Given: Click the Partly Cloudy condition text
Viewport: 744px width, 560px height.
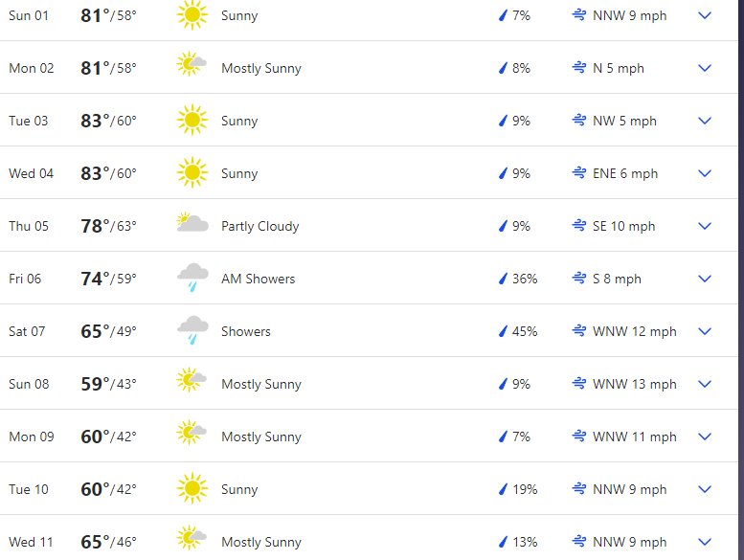Looking at the screenshot, I should [x=260, y=226].
